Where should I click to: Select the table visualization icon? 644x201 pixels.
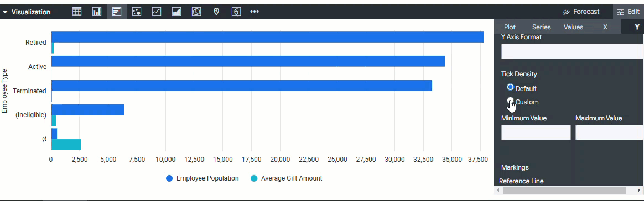[x=77, y=12]
